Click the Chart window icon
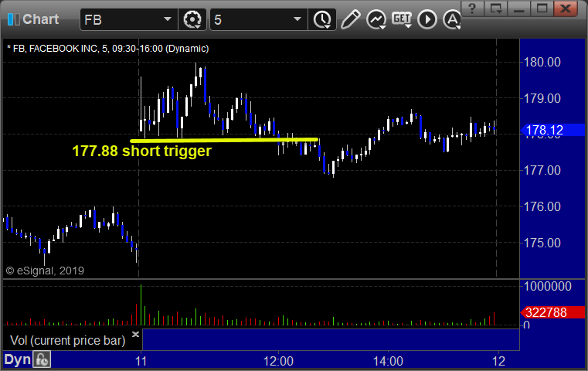 point(13,19)
